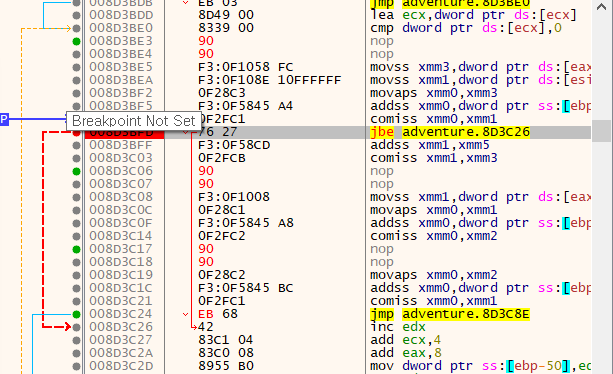Click the blue EIP marker in the left margin
Viewport: 613px width, 374px height.
(x=4, y=119)
